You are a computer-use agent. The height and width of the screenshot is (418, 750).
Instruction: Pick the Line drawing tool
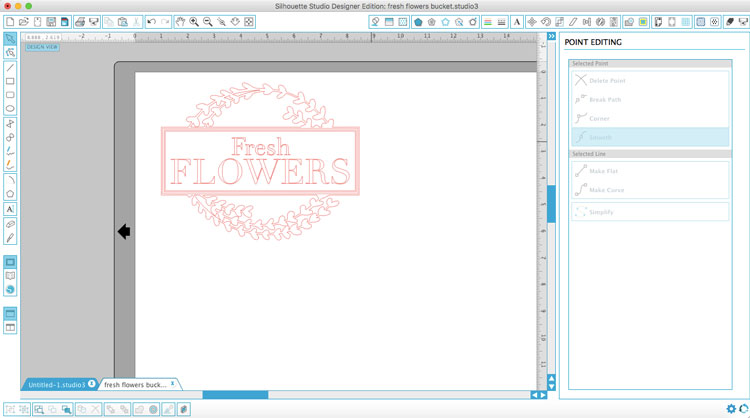tap(10, 68)
